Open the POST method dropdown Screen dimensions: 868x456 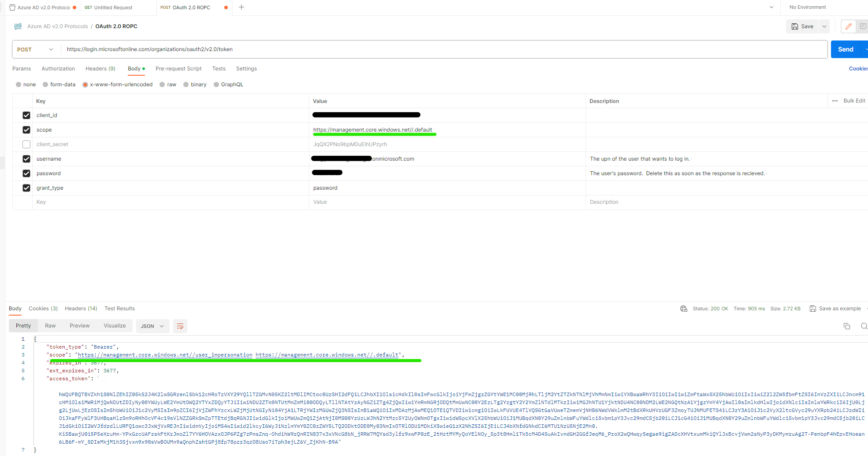tap(35, 49)
